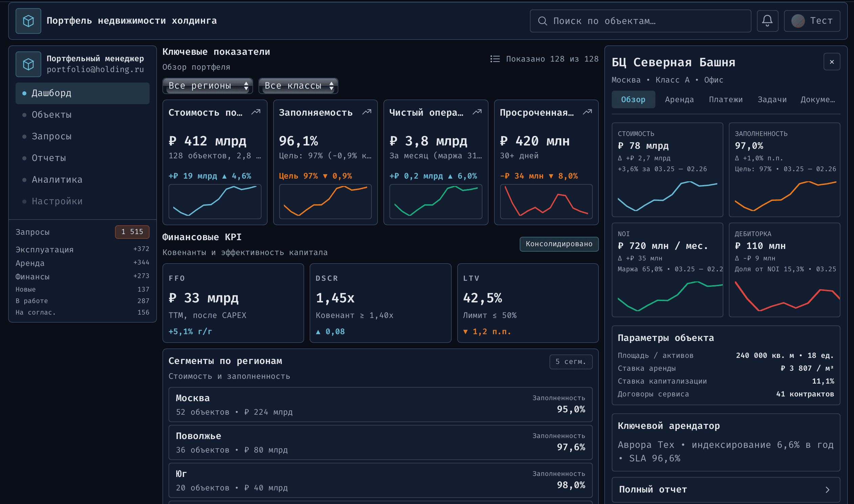Open trend icon on Стоимость портфеля card

point(256,112)
